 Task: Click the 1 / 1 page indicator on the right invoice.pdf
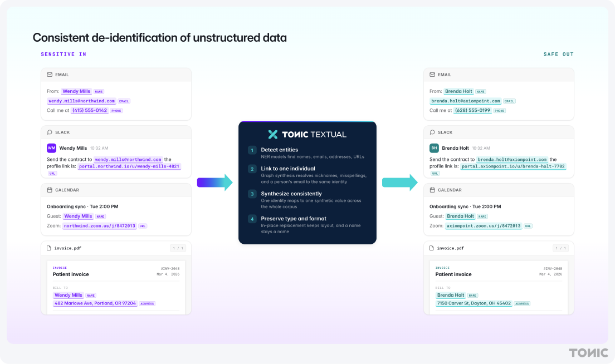pyautogui.click(x=561, y=248)
